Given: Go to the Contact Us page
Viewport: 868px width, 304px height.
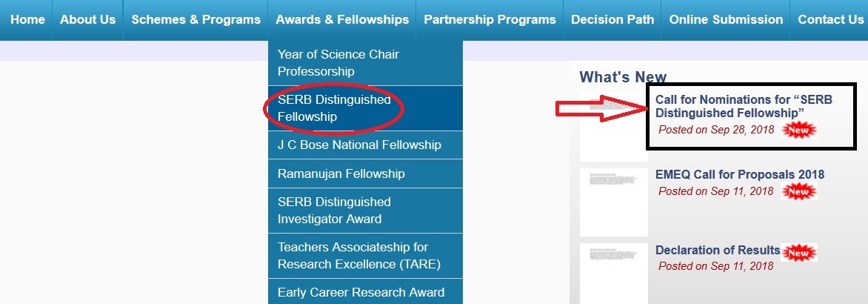Looking at the screenshot, I should tap(830, 20).
